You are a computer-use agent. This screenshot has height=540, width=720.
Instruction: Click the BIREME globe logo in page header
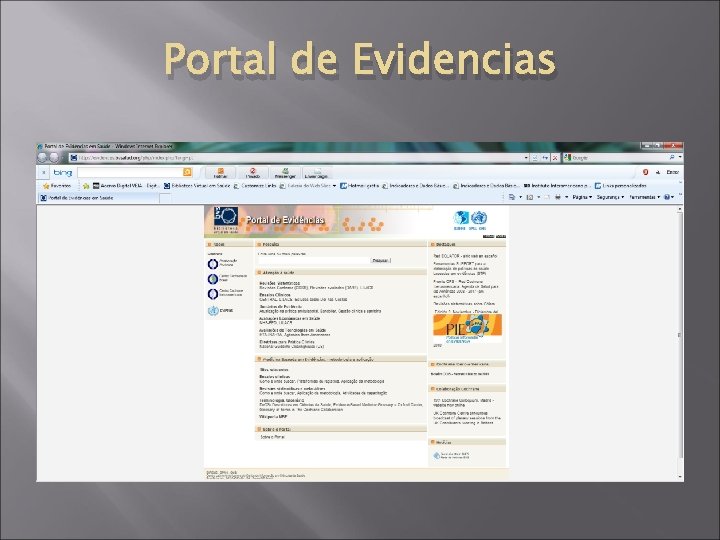click(x=461, y=218)
